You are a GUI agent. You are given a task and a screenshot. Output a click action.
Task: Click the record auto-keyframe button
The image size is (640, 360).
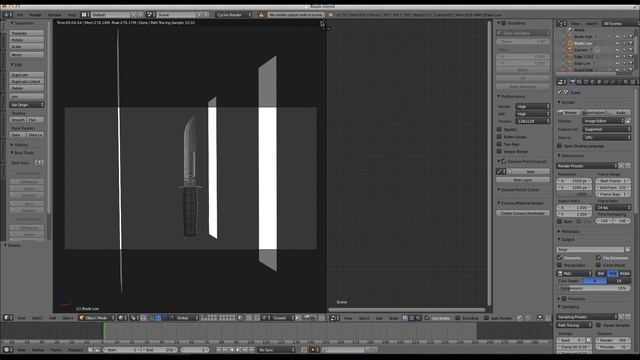(304, 350)
